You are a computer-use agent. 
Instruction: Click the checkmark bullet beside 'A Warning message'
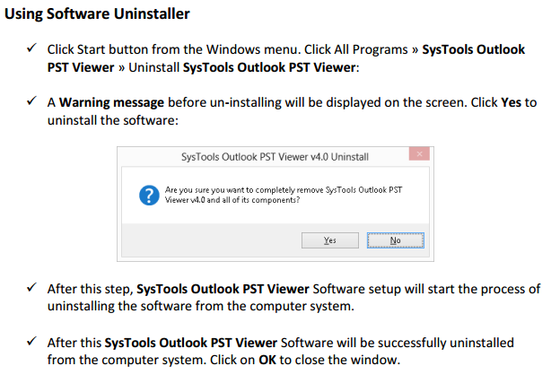click(31, 100)
